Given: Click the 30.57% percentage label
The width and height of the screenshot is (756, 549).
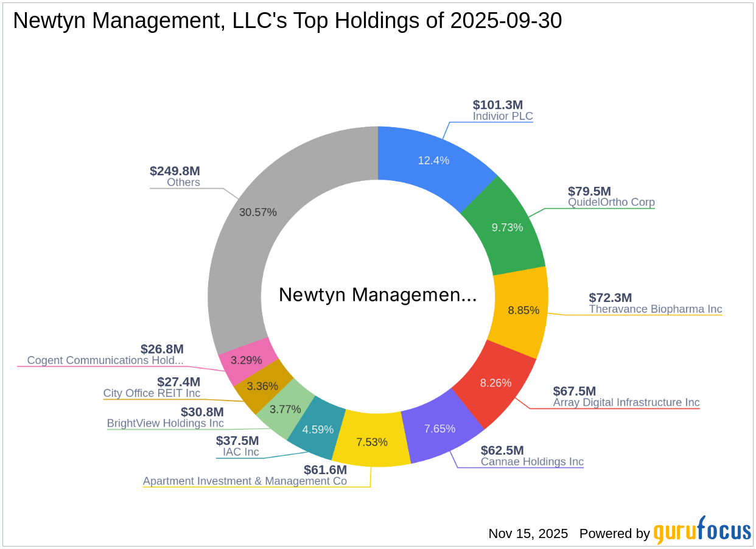Looking at the screenshot, I should 258,212.
